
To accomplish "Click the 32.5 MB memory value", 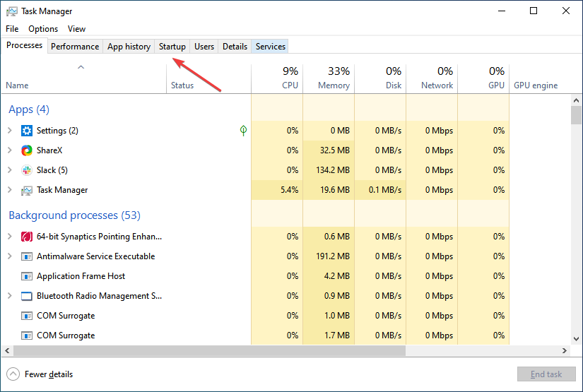I will (x=335, y=150).
